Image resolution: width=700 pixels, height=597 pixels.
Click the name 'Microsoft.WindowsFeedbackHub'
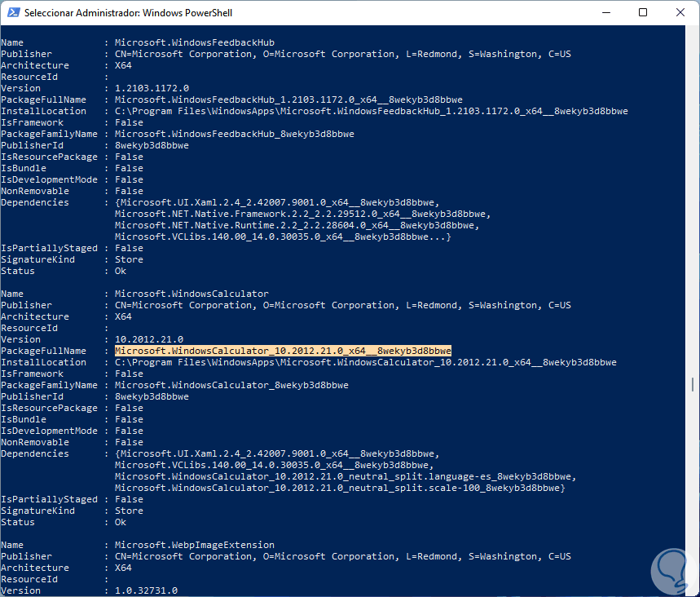click(195, 42)
